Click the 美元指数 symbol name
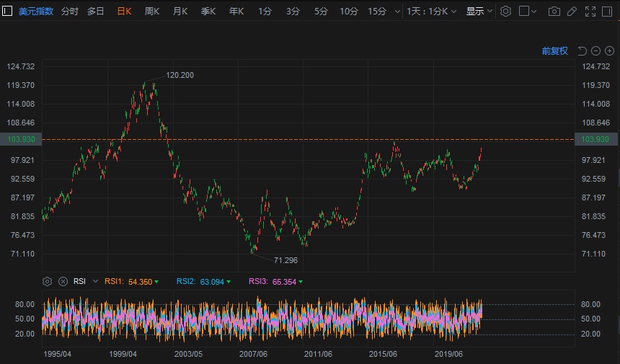620x364 pixels. coord(35,12)
